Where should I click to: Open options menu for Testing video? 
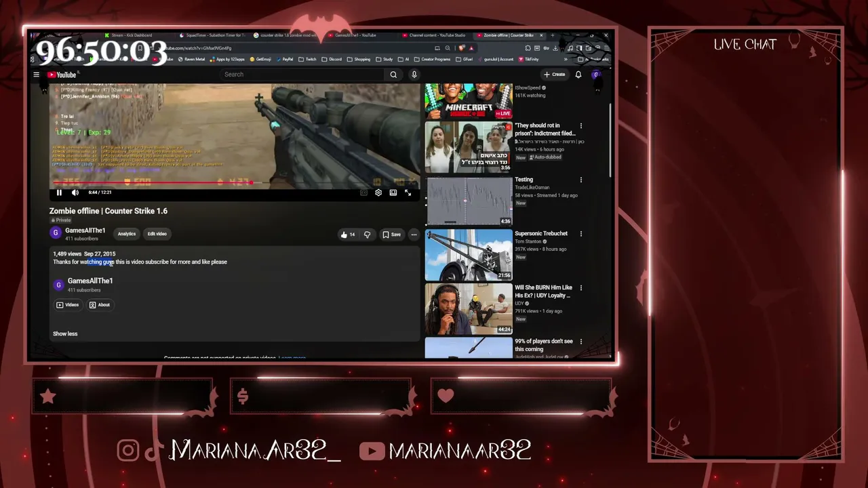(581, 180)
